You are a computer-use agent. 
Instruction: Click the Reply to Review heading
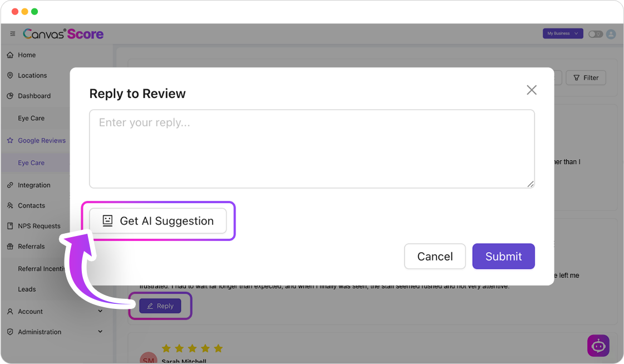click(137, 94)
